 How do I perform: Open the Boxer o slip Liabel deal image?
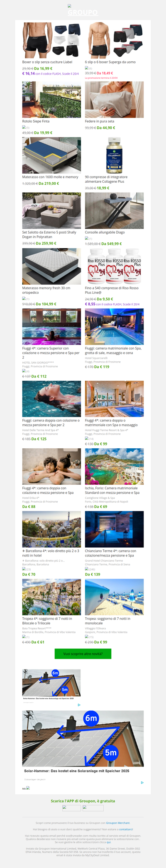tap(51, 41)
